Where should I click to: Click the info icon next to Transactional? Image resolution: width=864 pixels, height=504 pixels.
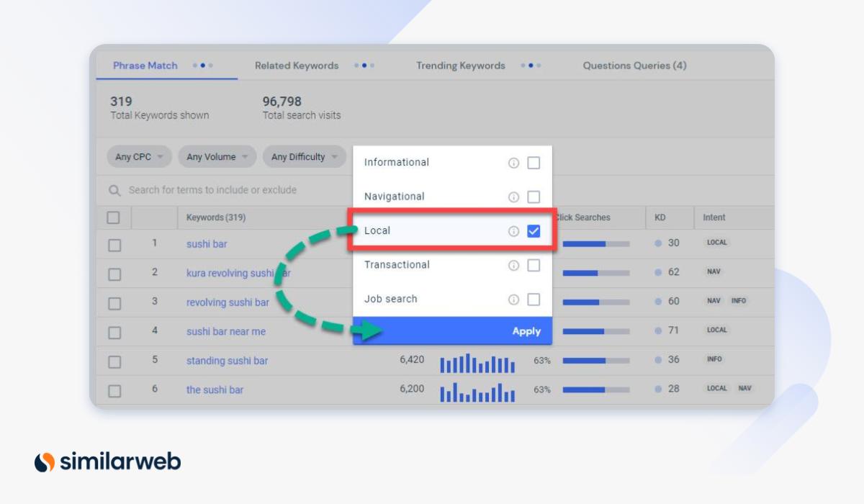pos(513,265)
